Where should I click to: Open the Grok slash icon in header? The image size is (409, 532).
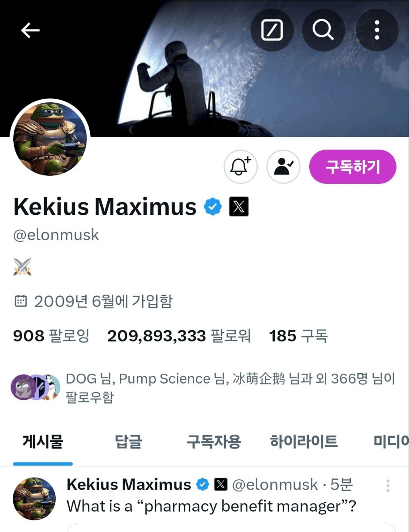pos(272,30)
